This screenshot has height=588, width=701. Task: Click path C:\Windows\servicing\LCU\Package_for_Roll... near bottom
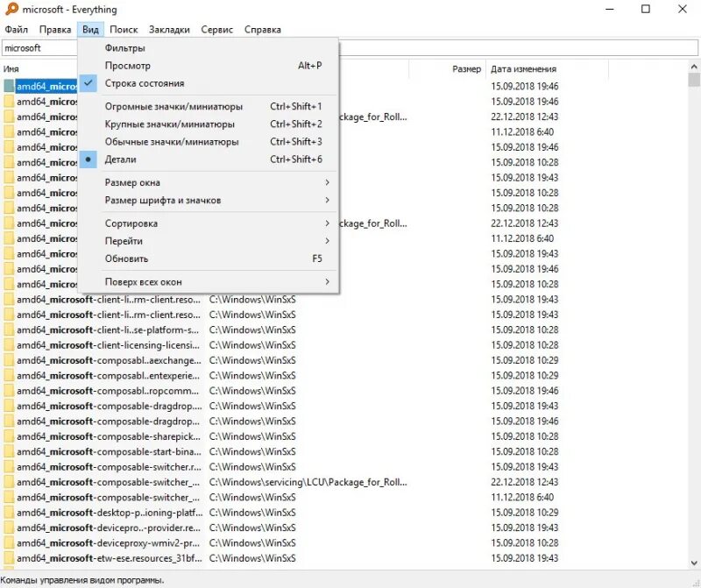308,482
